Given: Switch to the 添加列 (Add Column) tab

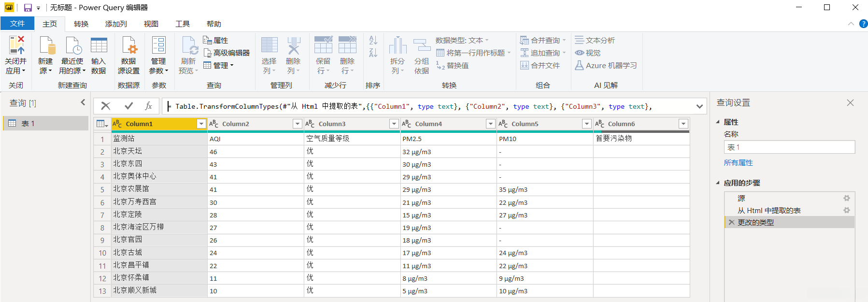Looking at the screenshot, I should pyautogui.click(x=116, y=24).
